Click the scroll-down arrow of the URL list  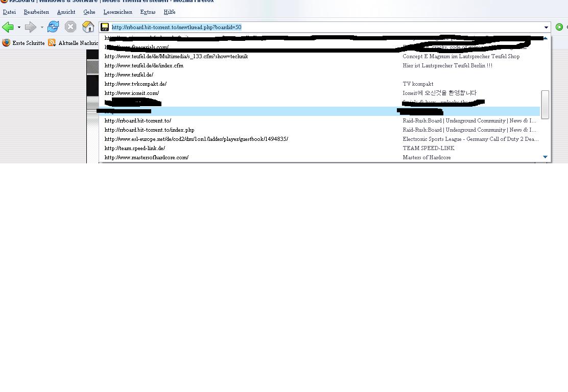tap(545, 157)
